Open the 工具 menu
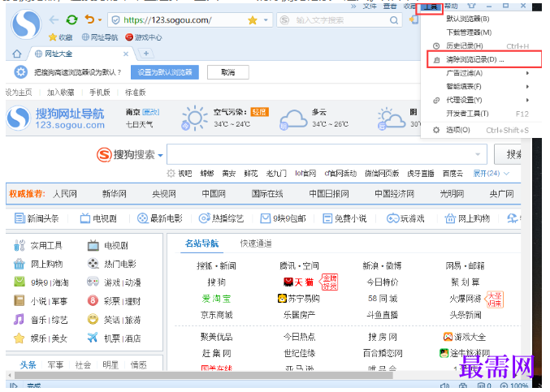 click(431, 6)
